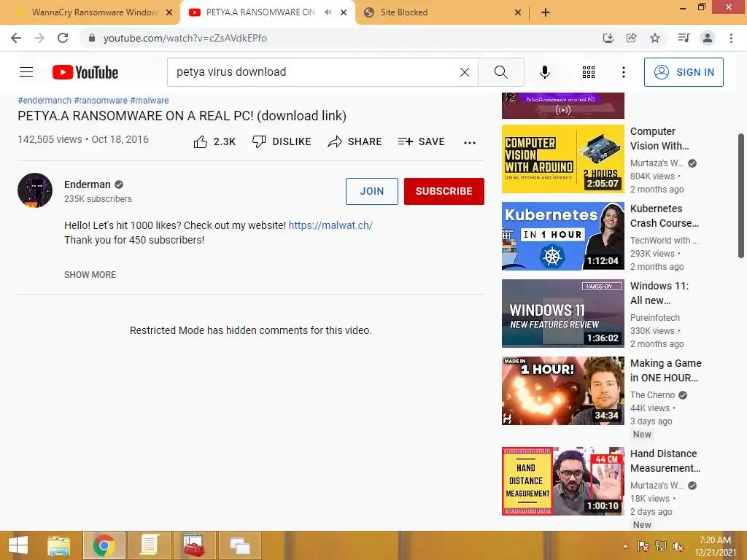Open Kubernetes Crash Course thumbnail
The image size is (747, 560).
(x=562, y=236)
